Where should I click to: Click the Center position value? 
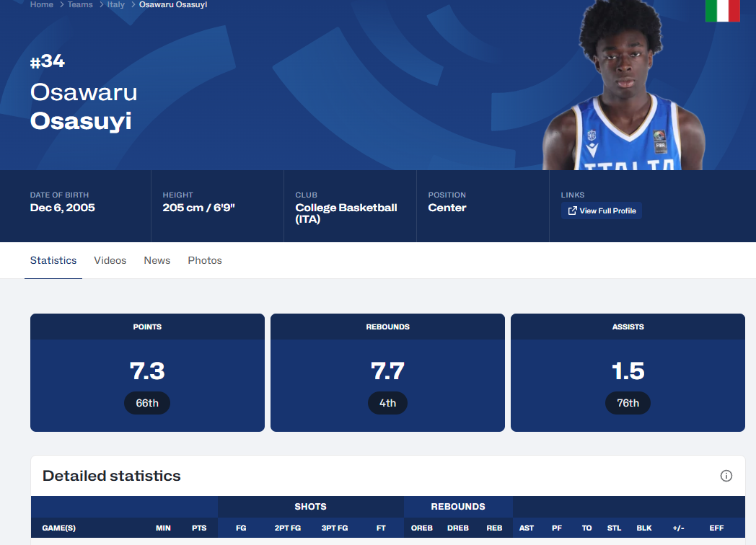tap(447, 208)
